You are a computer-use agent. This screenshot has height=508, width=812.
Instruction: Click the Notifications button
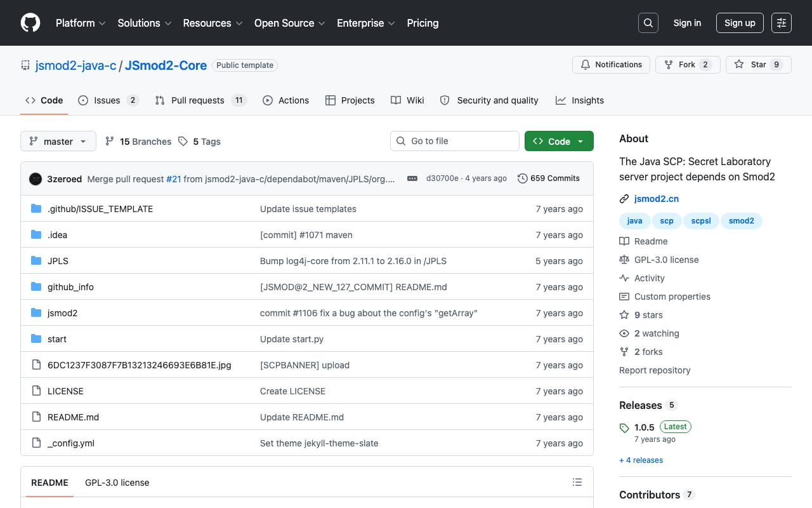[x=611, y=65]
